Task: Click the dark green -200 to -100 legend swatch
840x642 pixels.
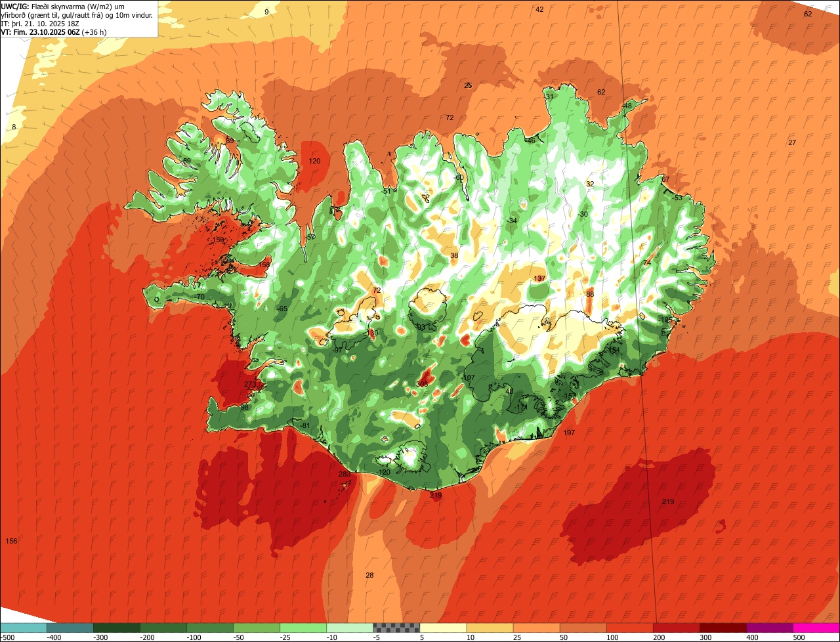Action: tap(163, 628)
